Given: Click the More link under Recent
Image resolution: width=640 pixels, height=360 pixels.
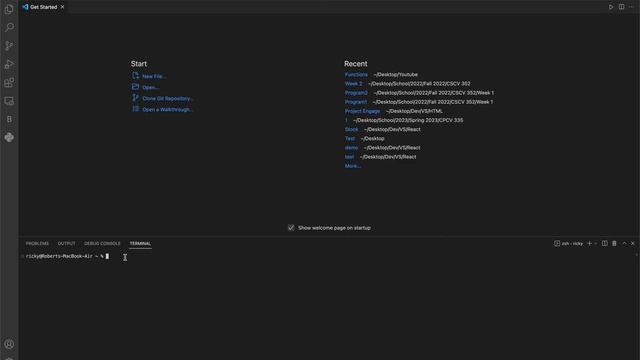Looking at the screenshot, I should 353,166.
